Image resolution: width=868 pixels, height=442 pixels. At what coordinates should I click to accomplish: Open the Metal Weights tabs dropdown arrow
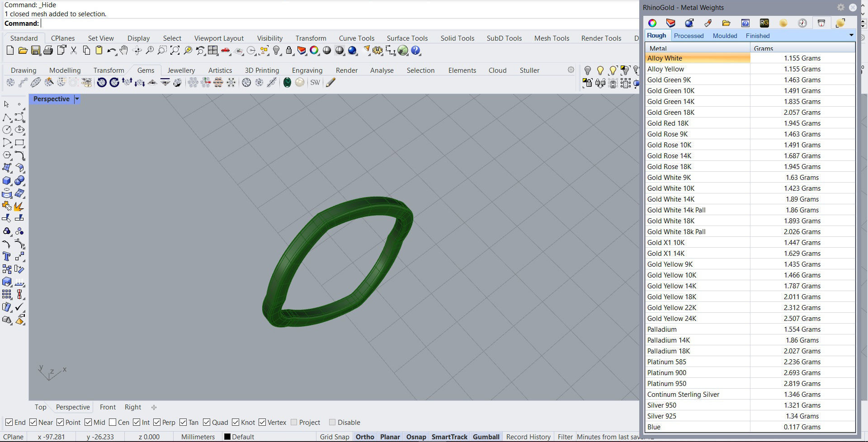coord(851,35)
